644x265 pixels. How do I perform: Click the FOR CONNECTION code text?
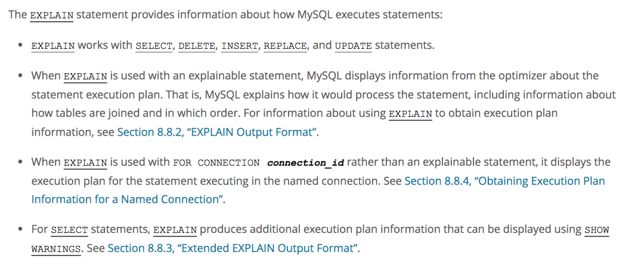pyautogui.click(x=216, y=163)
